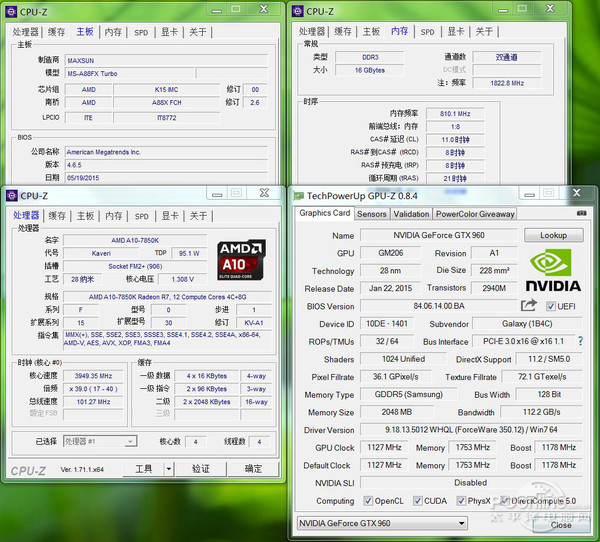This screenshot has width=600, height=542.
Task: Click the 16 GBytes memory size value
Action: click(x=370, y=70)
